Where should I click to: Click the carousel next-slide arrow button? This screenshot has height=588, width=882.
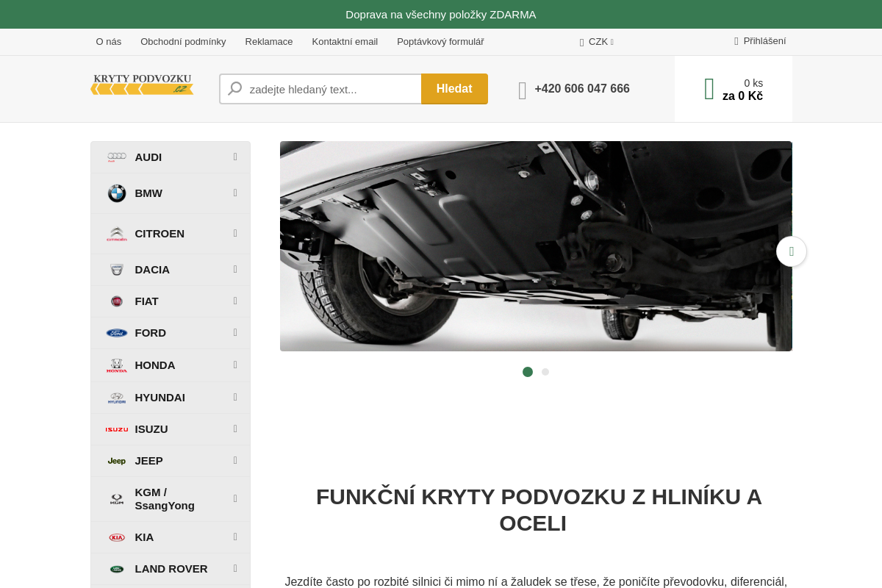pyautogui.click(x=791, y=251)
